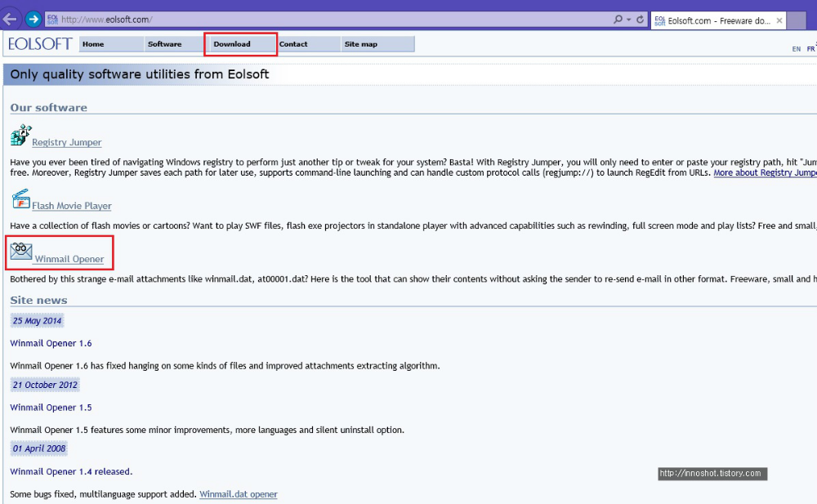Click the eolsoft.com URL field
The image size is (817, 504).
(333, 20)
